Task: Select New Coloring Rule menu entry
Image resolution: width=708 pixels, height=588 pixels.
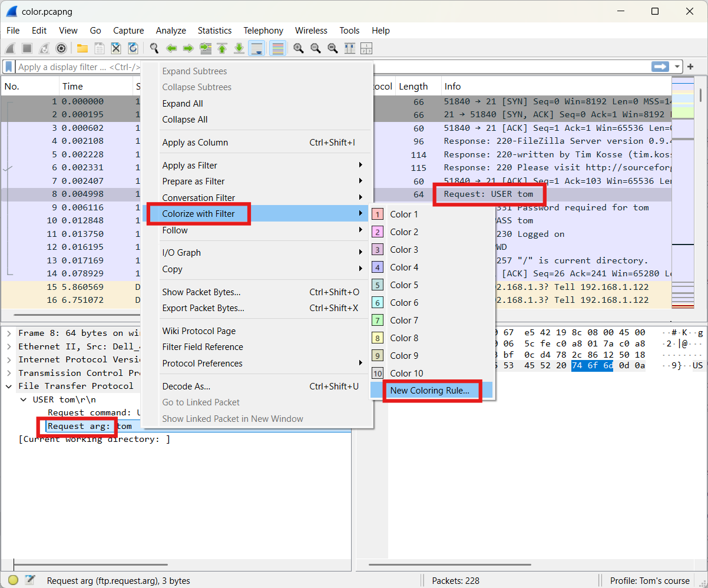Action: coord(430,390)
